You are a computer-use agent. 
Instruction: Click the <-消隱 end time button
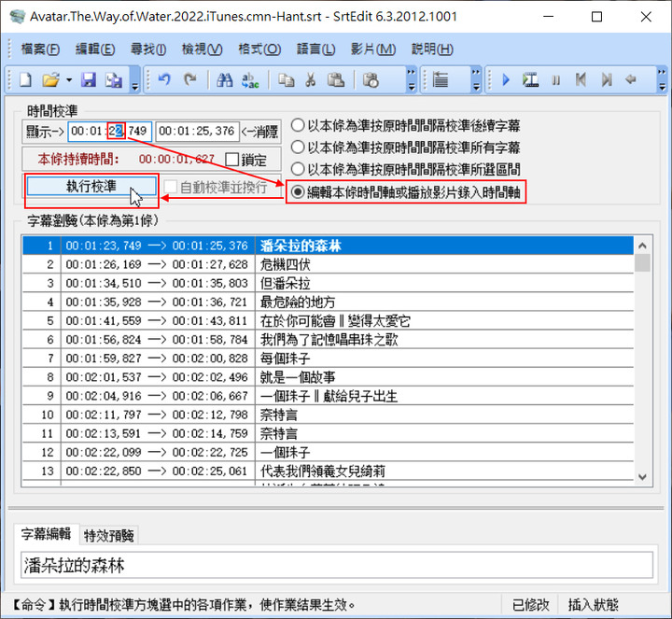tap(259, 131)
